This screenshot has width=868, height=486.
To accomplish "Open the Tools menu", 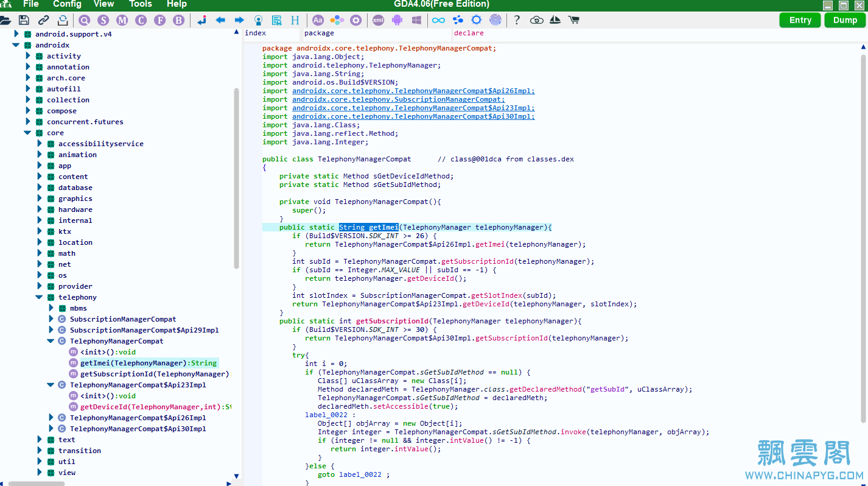I will pyautogui.click(x=141, y=4).
